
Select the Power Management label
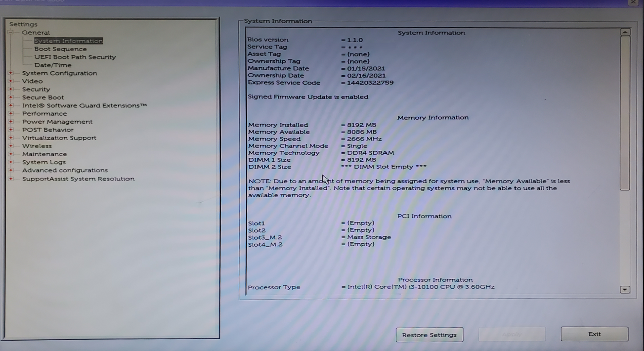click(x=57, y=122)
